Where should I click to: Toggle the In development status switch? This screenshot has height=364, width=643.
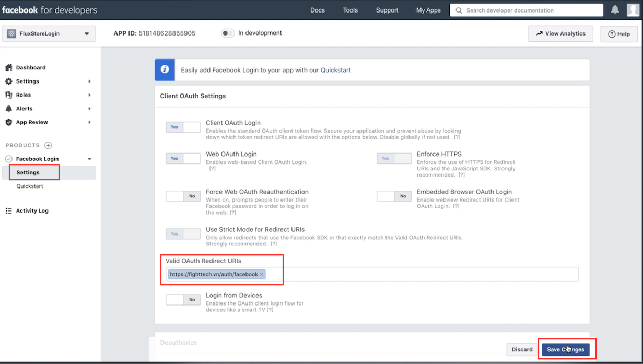[228, 33]
